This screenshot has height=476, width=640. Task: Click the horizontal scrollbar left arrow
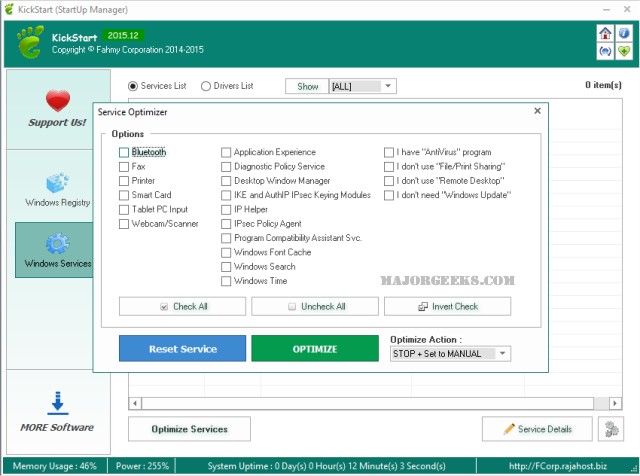tap(135, 403)
